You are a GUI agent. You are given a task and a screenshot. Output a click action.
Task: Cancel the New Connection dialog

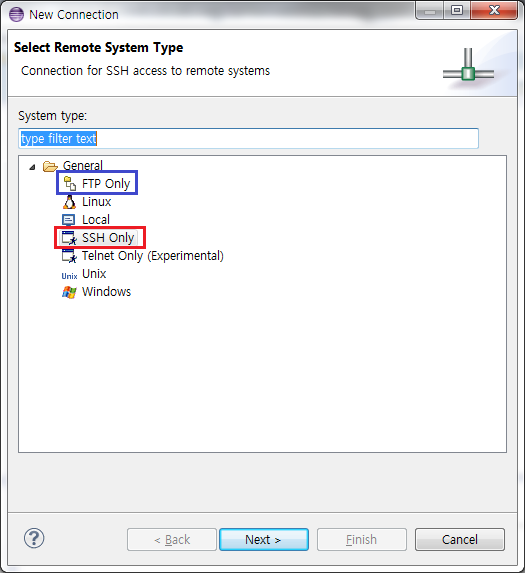(460, 539)
